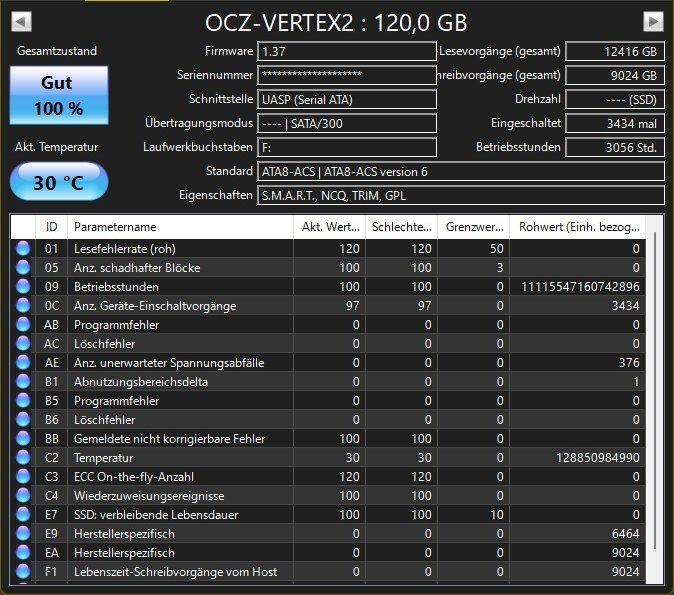Click status orb of SSD: verbleibende Lebensdauer row

coord(23,514)
